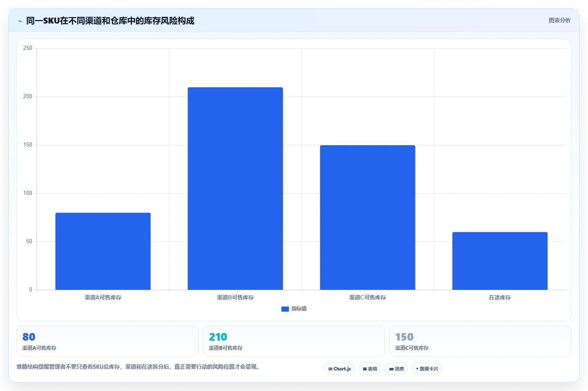This screenshot has width=588, height=391.
Task: Select the 数据卡片 tag pill
Action: point(427,369)
